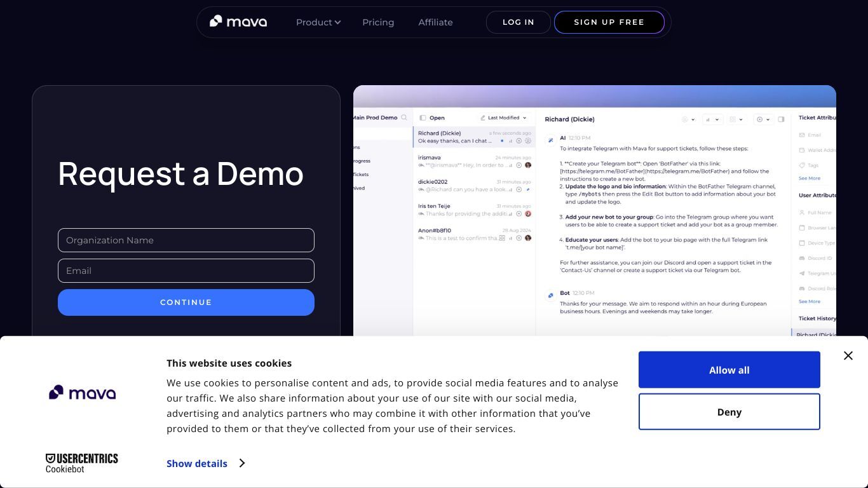Focus the Email input field
The image size is (868, 488).
click(186, 271)
